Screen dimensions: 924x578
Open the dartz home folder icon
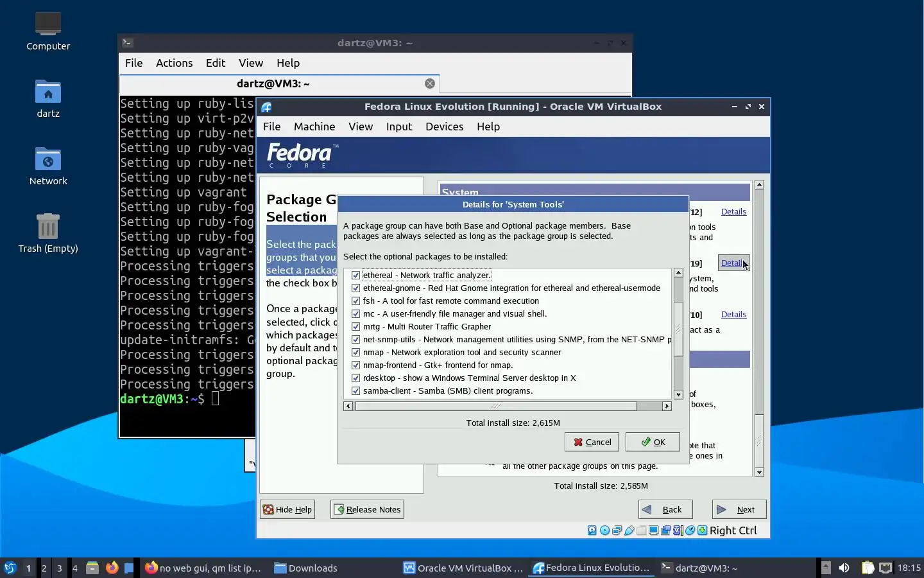click(x=48, y=98)
